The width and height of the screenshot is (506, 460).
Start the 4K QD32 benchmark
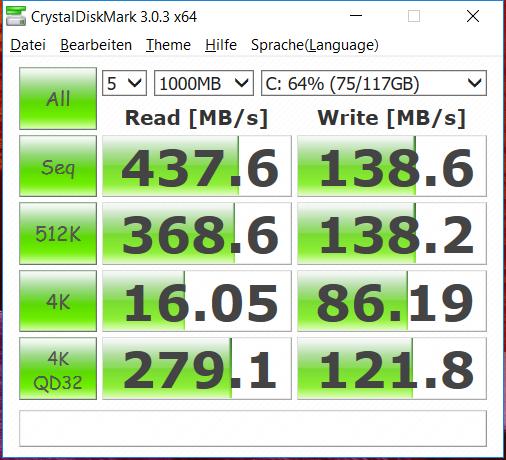pos(58,369)
